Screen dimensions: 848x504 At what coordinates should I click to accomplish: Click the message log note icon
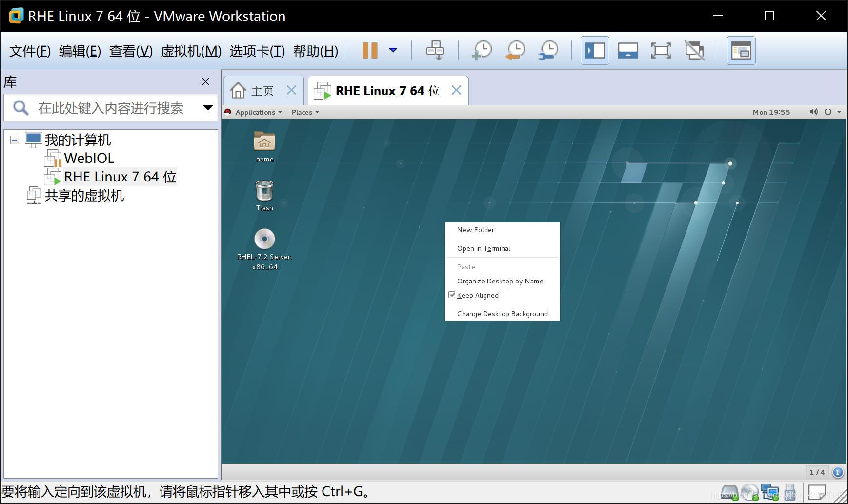817,492
